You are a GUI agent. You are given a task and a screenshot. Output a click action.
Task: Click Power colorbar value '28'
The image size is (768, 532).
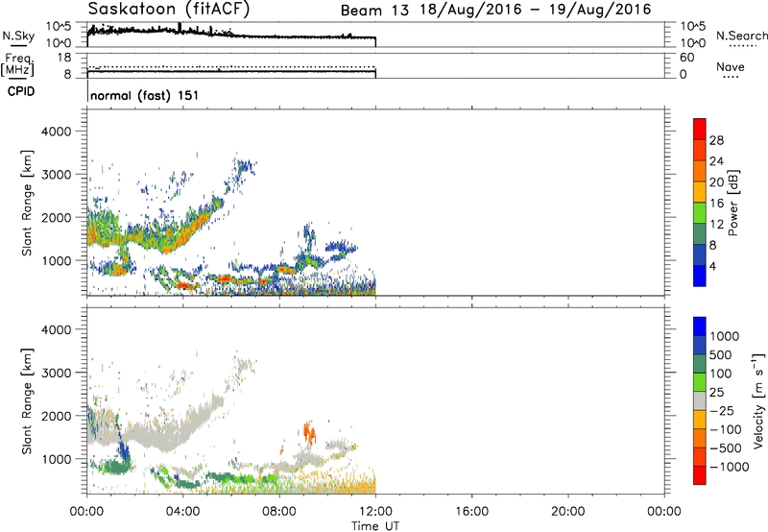tap(716, 140)
